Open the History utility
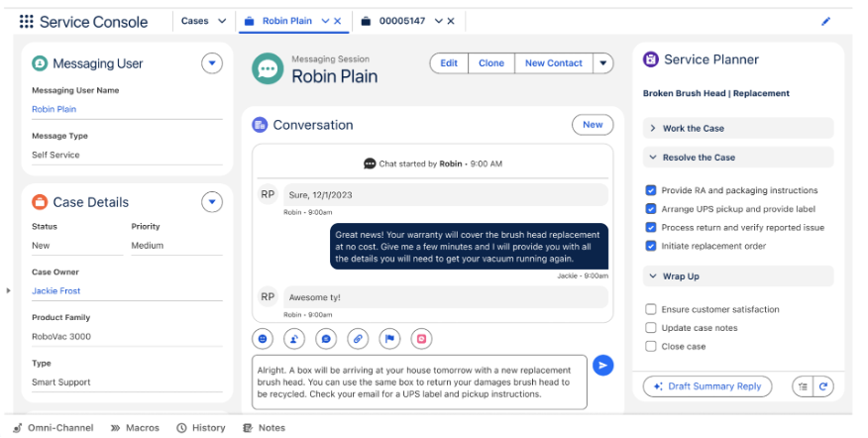This screenshot has width=868, height=438. [x=201, y=428]
